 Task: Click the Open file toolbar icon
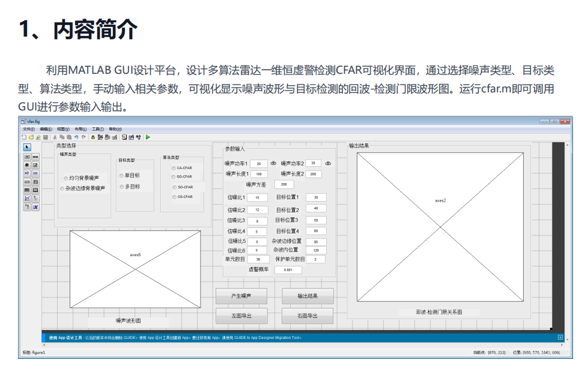coord(31,137)
